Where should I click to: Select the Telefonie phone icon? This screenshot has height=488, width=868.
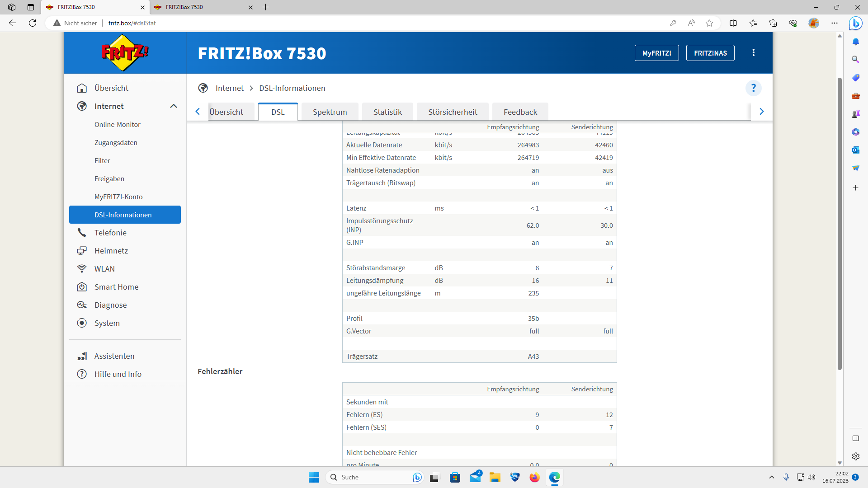82,232
